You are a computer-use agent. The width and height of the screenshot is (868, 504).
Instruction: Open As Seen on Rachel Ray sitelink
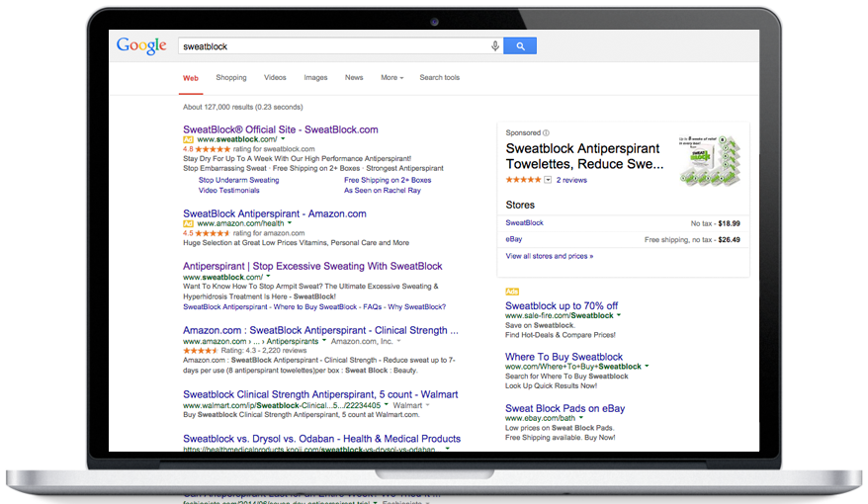(383, 191)
